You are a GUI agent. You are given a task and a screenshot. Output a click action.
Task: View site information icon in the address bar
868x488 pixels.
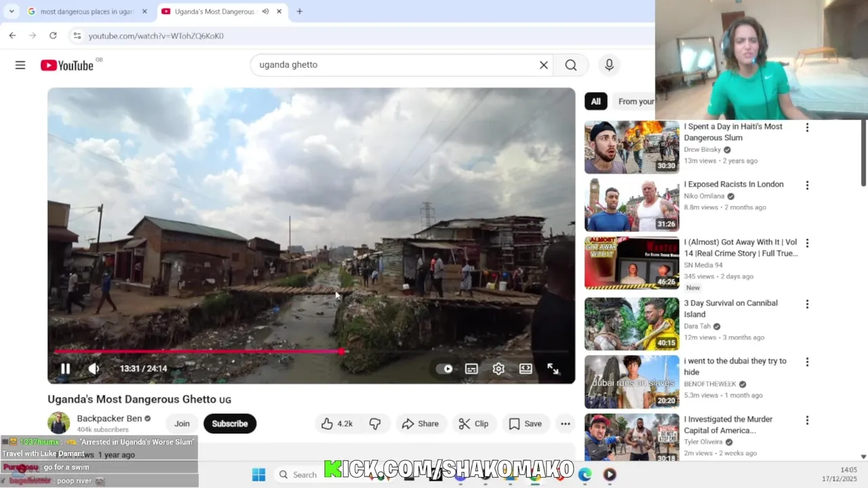pos(77,36)
